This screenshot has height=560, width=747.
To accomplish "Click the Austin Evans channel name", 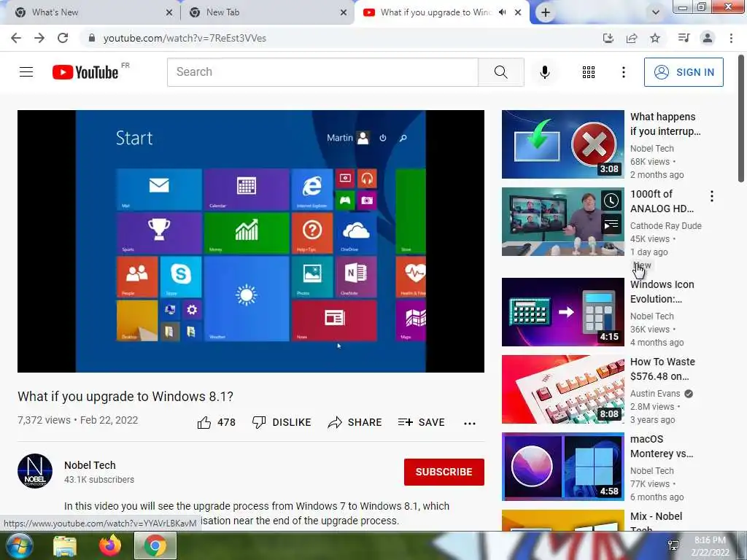I will 655,393.
